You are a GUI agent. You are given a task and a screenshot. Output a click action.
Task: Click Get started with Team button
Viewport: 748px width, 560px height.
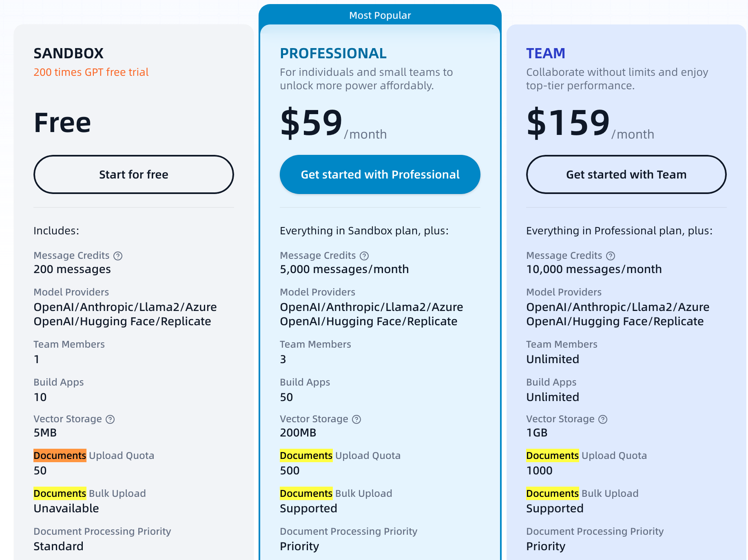click(626, 174)
